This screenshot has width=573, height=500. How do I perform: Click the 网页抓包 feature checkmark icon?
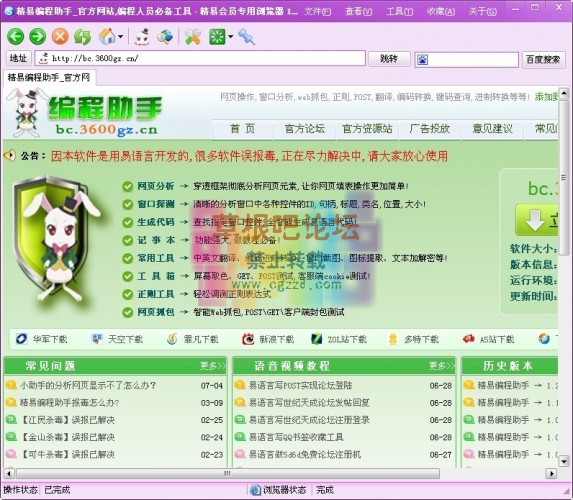tap(128, 312)
